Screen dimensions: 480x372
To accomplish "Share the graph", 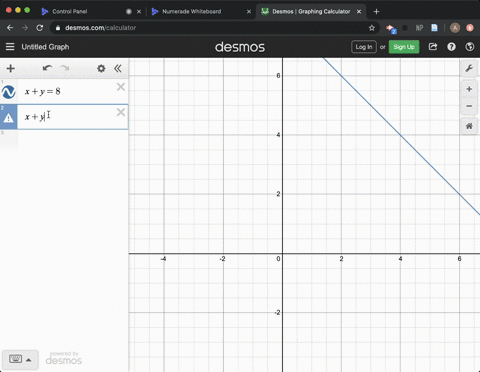I will (433, 47).
